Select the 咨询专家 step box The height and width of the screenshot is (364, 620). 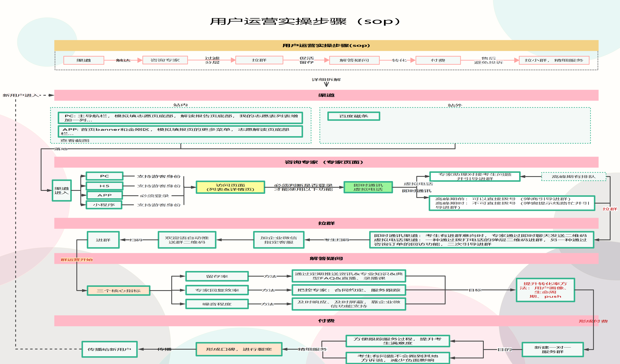(165, 60)
